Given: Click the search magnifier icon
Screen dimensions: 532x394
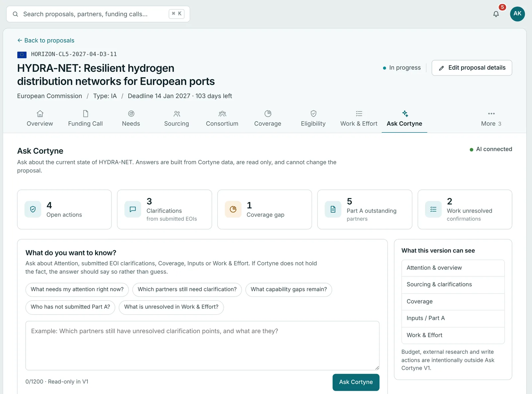Looking at the screenshot, I should [x=15, y=14].
